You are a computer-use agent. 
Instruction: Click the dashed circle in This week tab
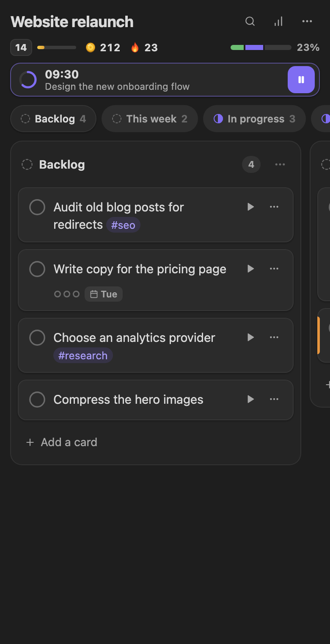(117, 119)
